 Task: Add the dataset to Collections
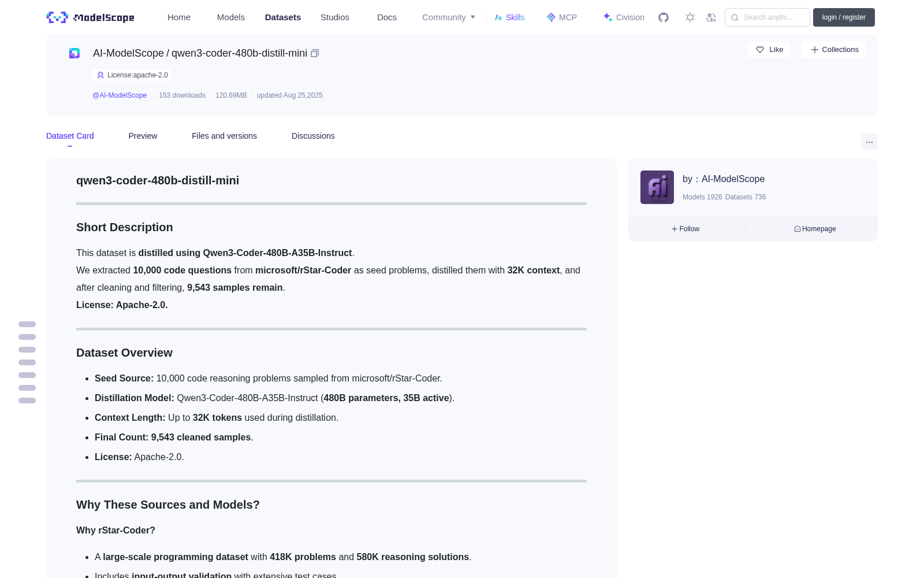[x=834, y=50]
